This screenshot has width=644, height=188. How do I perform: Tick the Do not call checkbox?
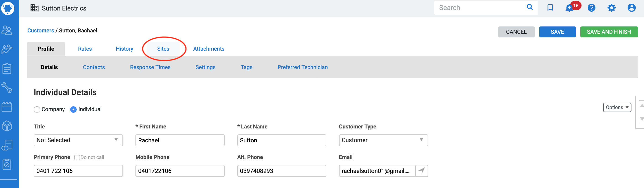(77, 157)
